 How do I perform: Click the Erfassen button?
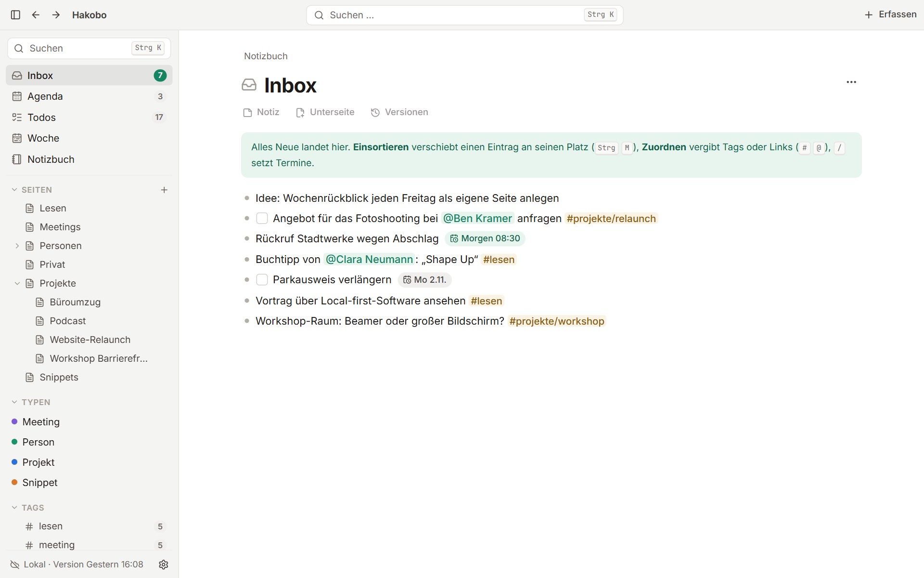pos(890,14)
